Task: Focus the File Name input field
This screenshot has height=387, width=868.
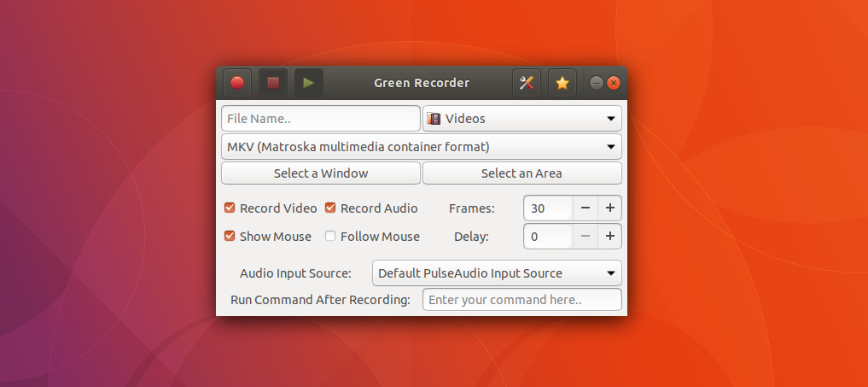Action: pyautogui.click(x=321, y=119)
